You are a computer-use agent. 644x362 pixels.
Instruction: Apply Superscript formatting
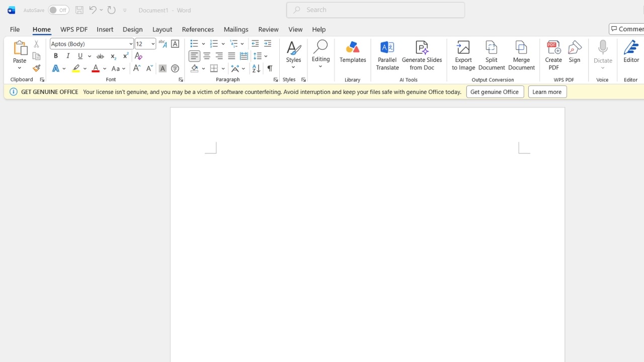pos(125,56)
